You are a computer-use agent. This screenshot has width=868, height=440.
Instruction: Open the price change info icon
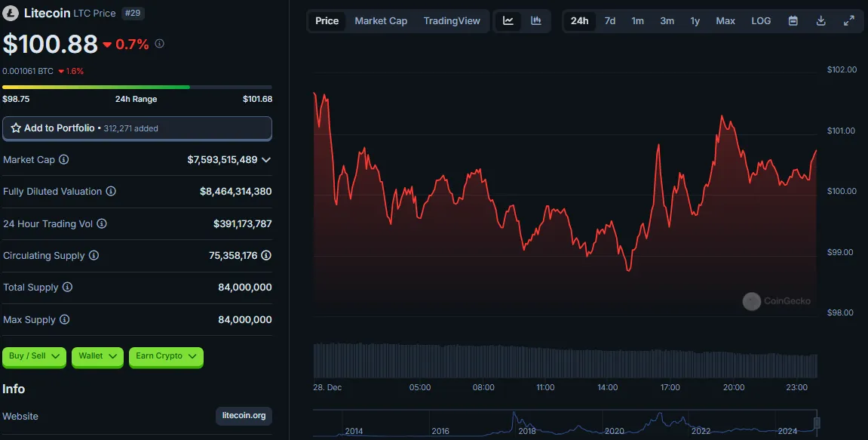(159, 43)
